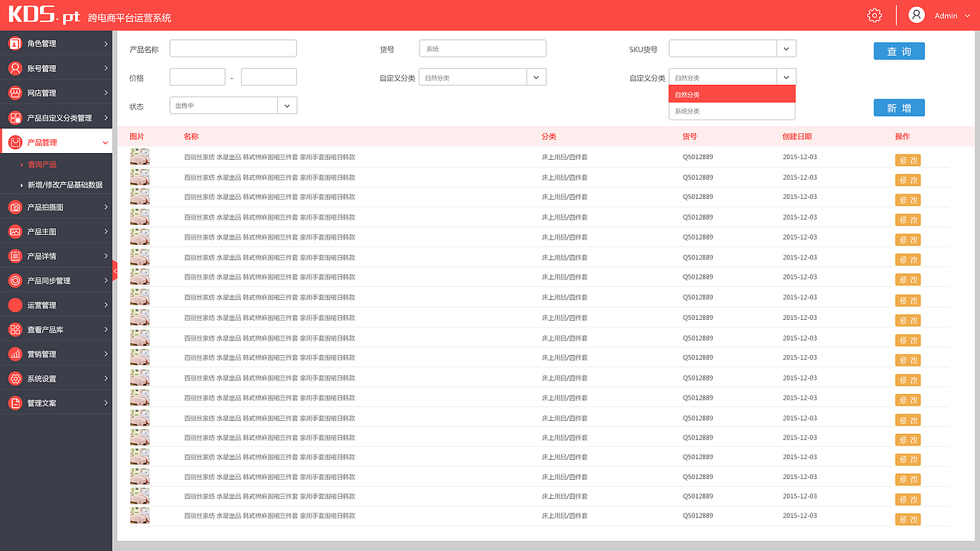Expand 管理文案 with its chevron arrow
Image resolution: width=980 pixels, height=551 pixels.
[106, 403]
